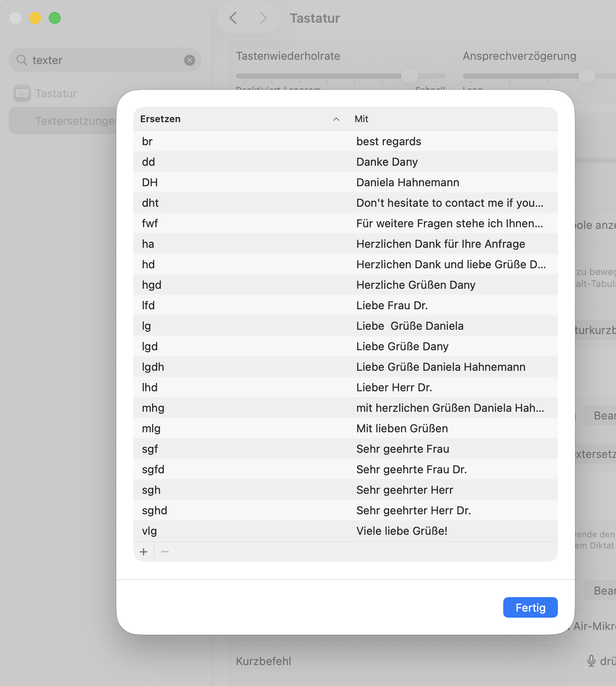Click the Kurzbefehl microphone icon

[591, 661]
